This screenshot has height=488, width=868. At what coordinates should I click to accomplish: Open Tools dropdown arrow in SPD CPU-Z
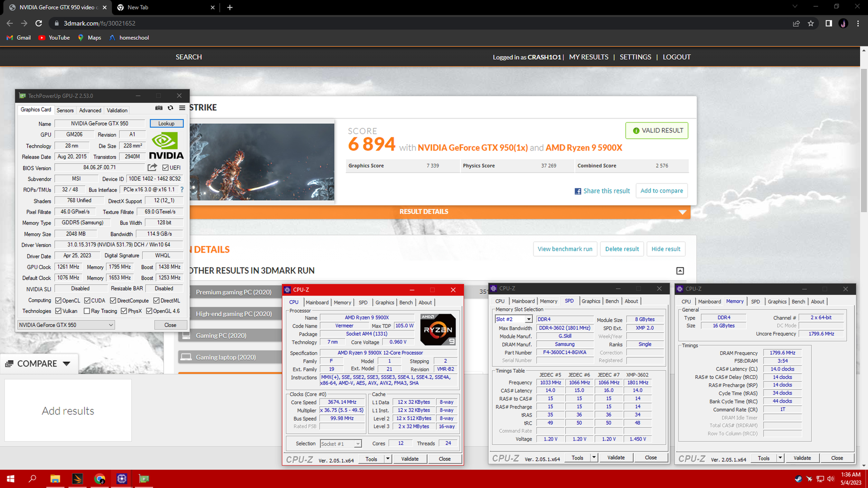(x=594, y=458)
